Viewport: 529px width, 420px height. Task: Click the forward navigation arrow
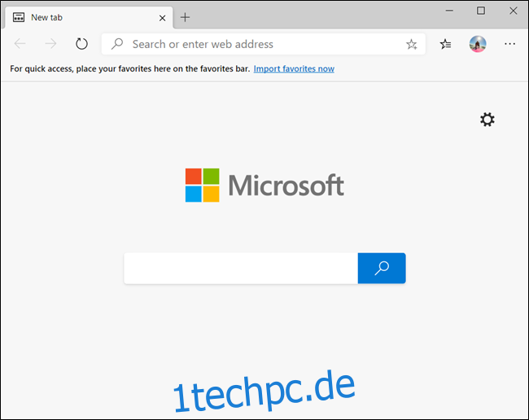tap(50, 43)
